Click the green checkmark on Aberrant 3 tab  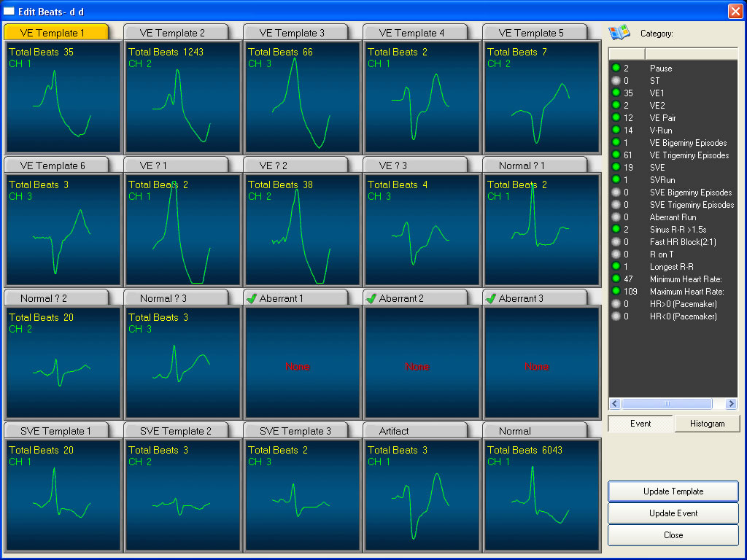tap(493, 297)
